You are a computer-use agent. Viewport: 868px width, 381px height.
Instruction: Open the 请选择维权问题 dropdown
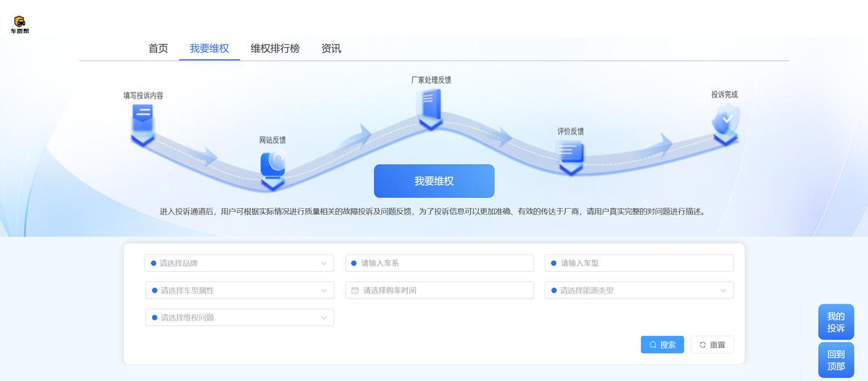(239, 317)
